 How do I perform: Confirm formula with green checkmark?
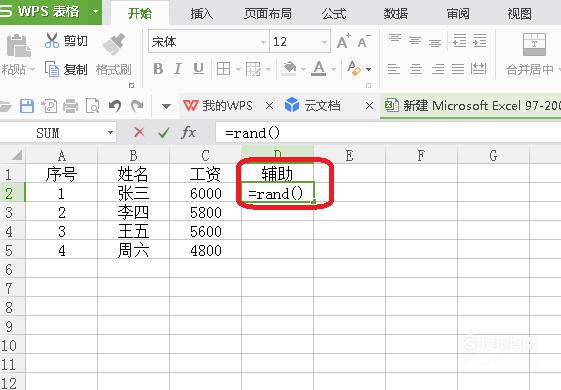[164, 132]
